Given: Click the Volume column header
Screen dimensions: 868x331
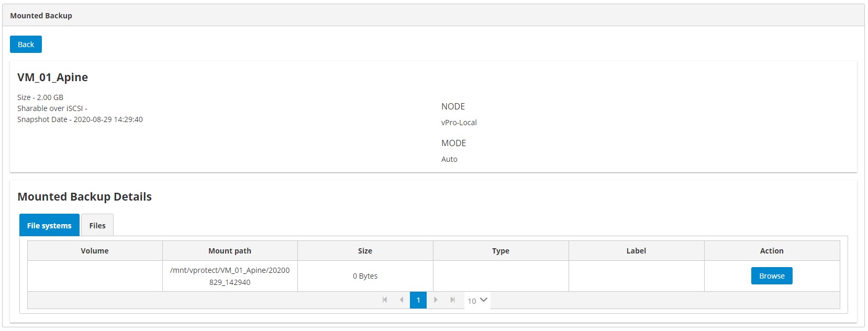Looking at the screenshot, I should [95, 251].
